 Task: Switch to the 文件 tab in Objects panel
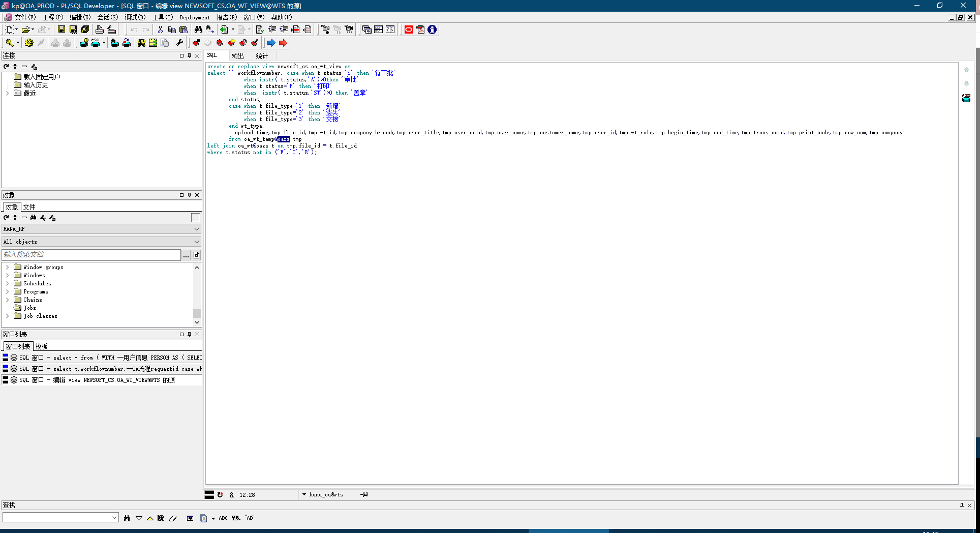[29, 207]
